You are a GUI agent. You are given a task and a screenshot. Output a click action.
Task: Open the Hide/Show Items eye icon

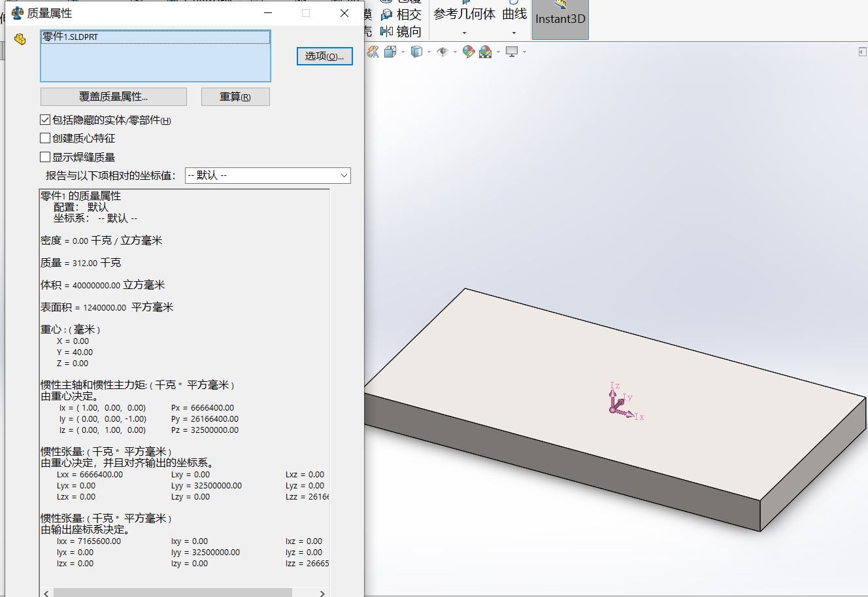[442, 52]
